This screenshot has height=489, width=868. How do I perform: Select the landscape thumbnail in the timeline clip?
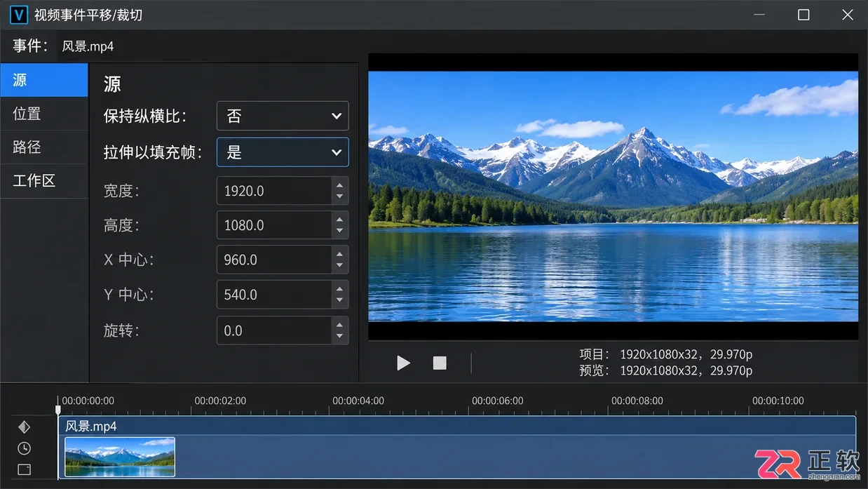coord(120,457)
